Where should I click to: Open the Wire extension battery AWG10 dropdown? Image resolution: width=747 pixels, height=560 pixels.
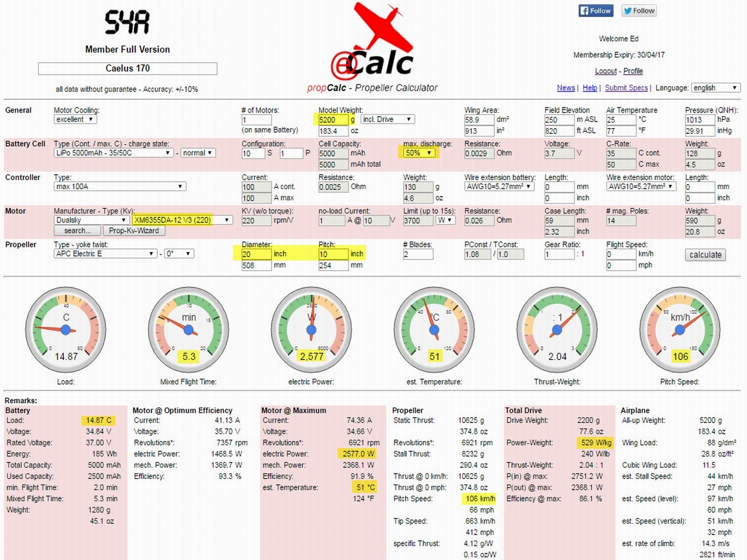(499, 187)
